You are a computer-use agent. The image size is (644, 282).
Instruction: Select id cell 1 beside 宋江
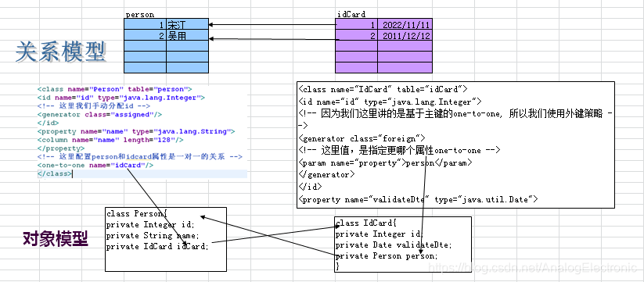click(145, 23)
